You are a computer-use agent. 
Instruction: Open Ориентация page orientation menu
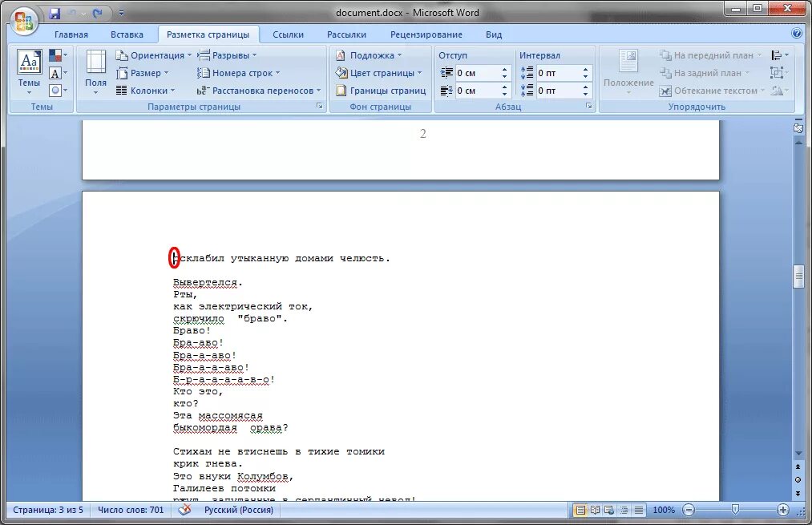click(153, 55)
